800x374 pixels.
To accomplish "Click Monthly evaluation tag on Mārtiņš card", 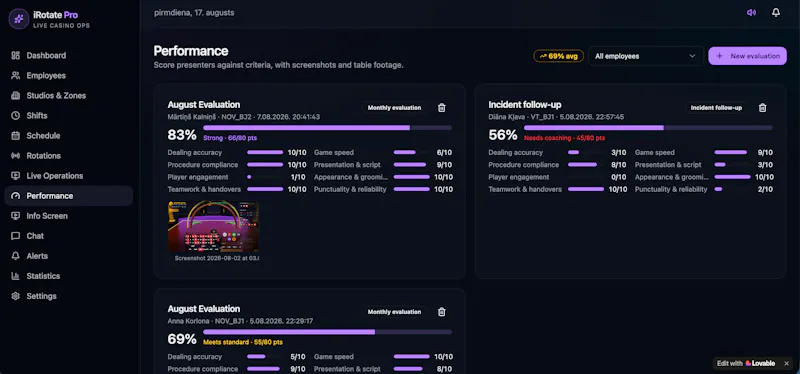I will (394, 108).
